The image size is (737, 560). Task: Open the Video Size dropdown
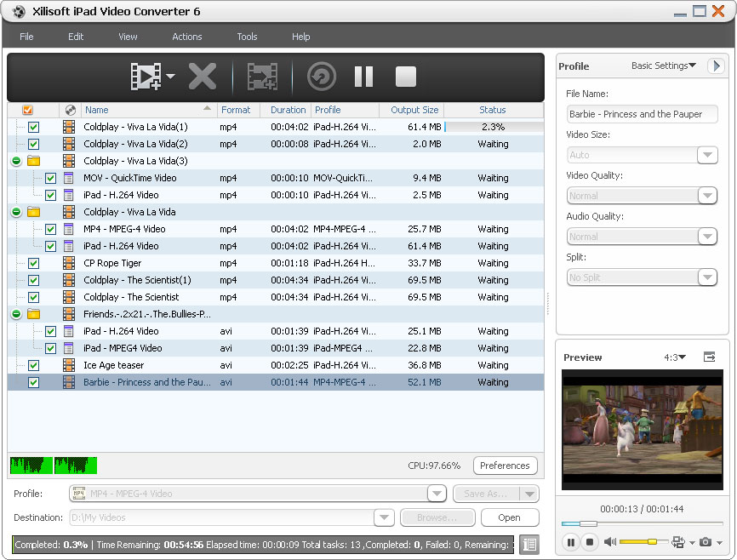click(707, 155)
